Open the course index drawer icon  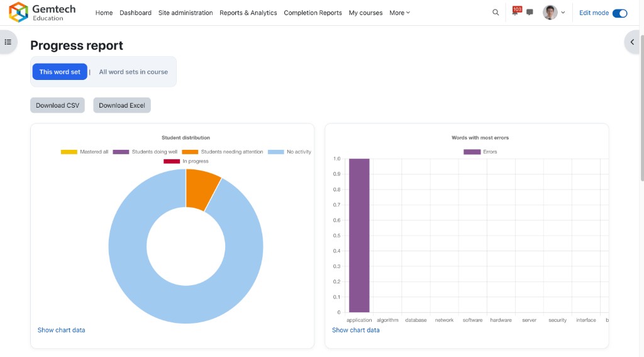click(8, 42)
